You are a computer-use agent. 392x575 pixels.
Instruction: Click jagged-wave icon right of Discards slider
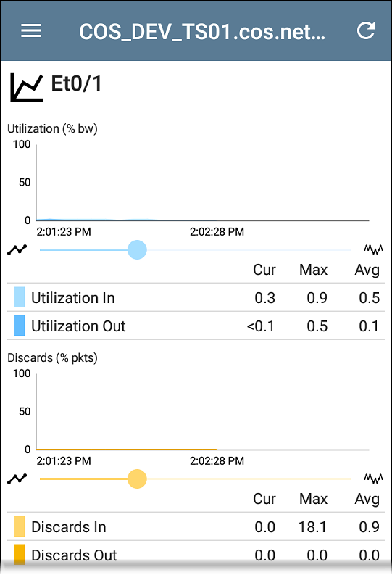coord(373,479)
